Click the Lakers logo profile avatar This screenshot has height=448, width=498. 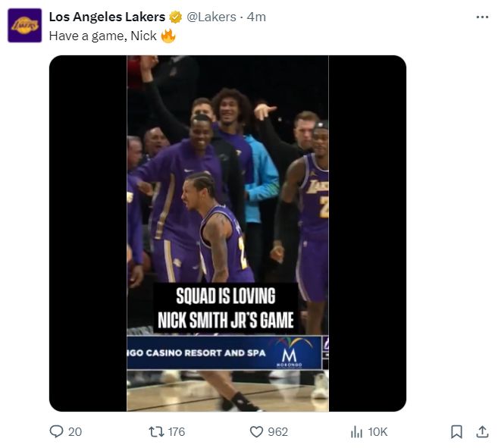(24, 25)
